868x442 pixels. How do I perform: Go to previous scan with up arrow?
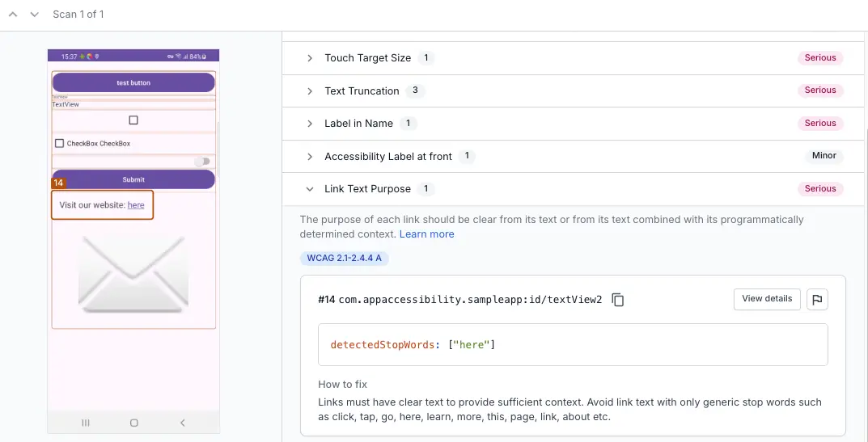(x=13, y=15)
